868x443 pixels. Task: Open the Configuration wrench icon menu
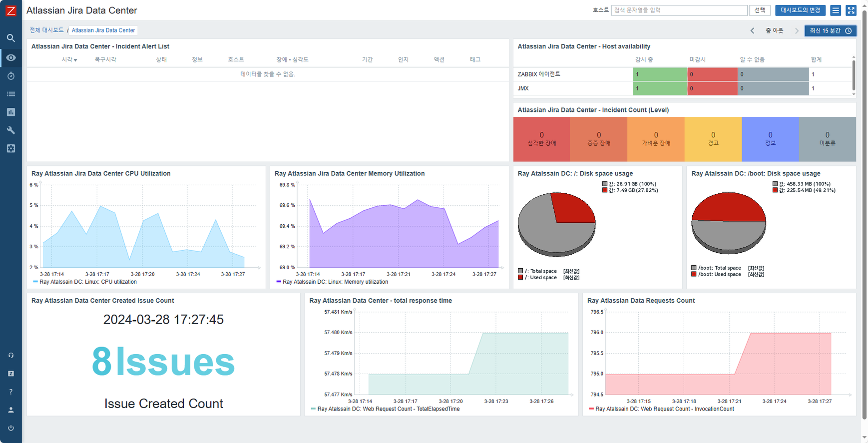[11, 130]
